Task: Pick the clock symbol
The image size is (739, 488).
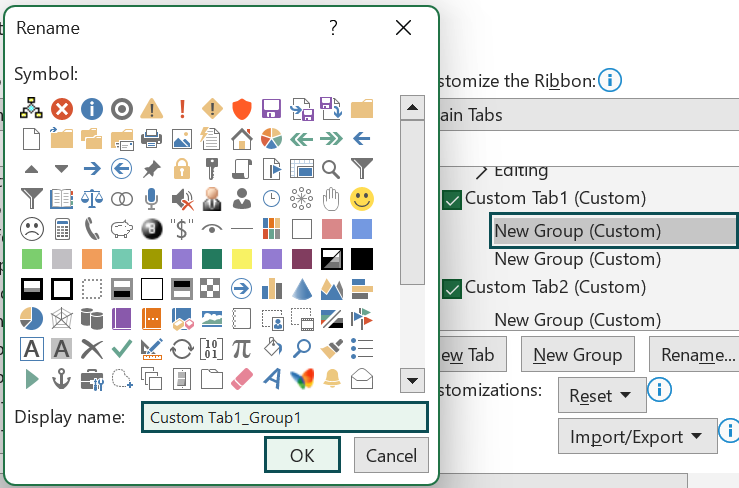Action: (x=271, y=199)
